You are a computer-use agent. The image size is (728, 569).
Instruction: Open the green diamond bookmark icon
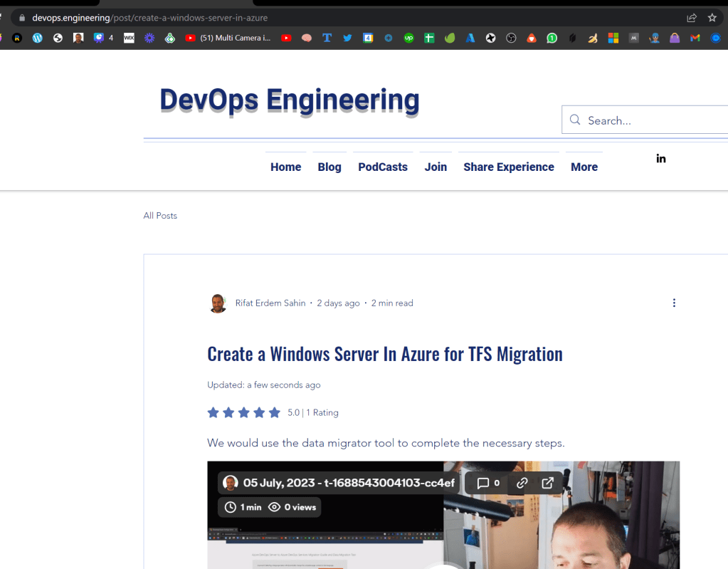(170, 38)
